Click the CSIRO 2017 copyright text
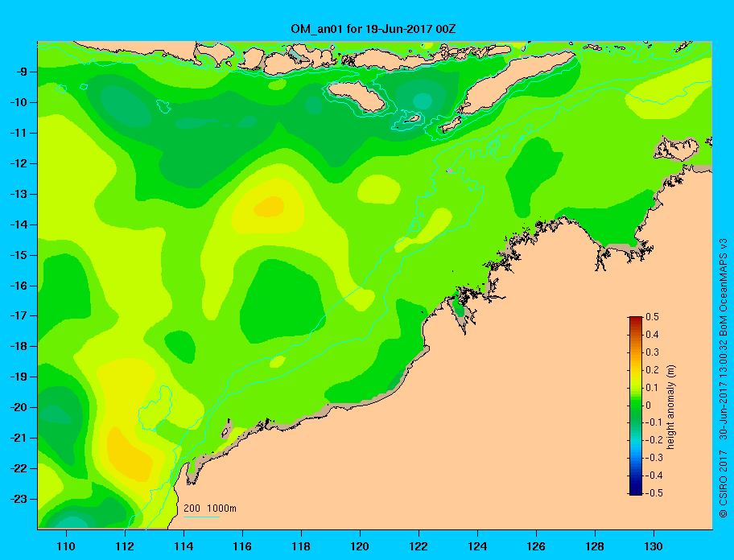This screenshot has height=560, width=734. (x=724, y=484)
